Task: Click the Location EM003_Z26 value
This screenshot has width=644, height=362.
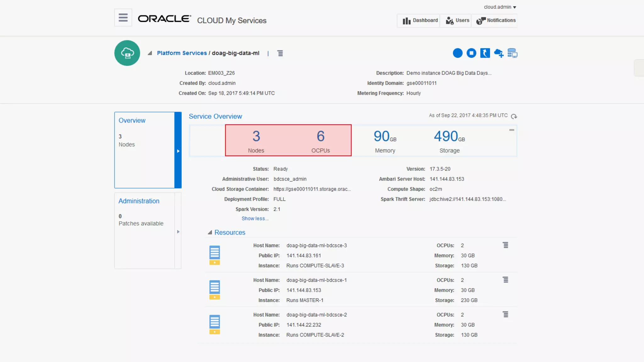Action: tap(221, 73)
